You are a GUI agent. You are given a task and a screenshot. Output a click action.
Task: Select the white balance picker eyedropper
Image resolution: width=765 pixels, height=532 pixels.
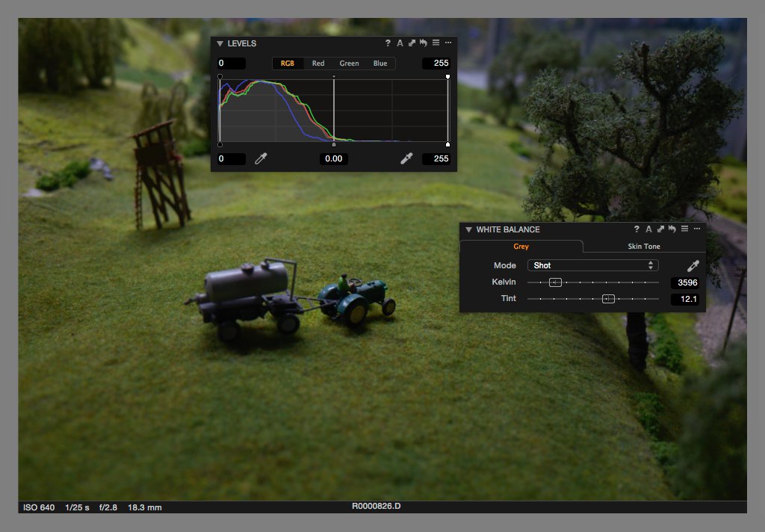(693, 265)
